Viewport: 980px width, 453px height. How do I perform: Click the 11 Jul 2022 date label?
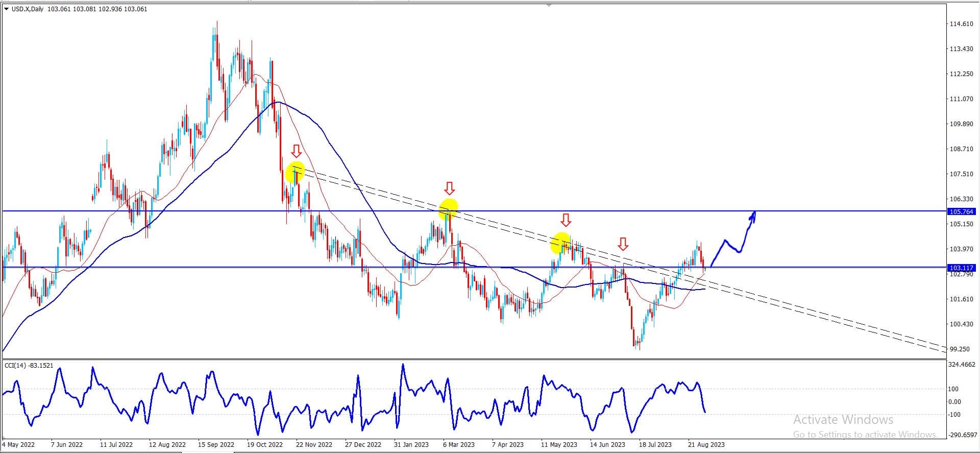pyautogui.click(x=116, y=445)
